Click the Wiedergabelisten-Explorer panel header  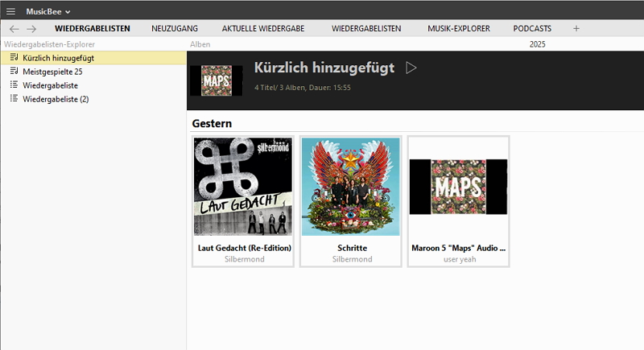(x=49, y=44)
